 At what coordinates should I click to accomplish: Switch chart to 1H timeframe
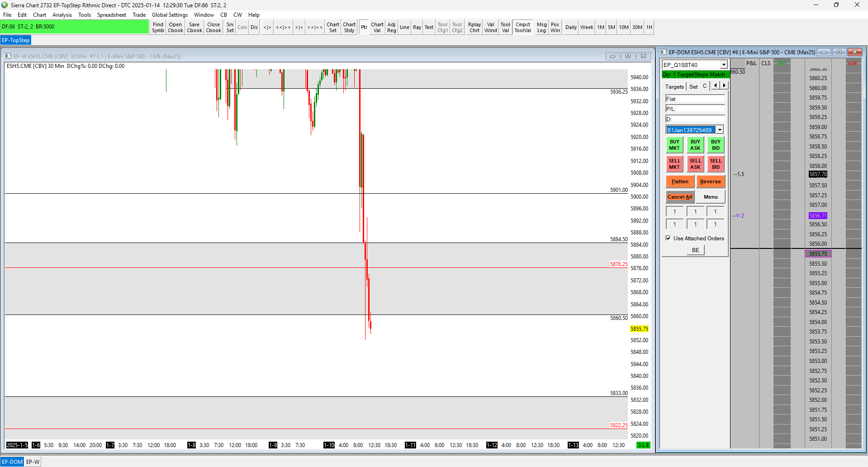pyautogui.click(x=649, y=27)
